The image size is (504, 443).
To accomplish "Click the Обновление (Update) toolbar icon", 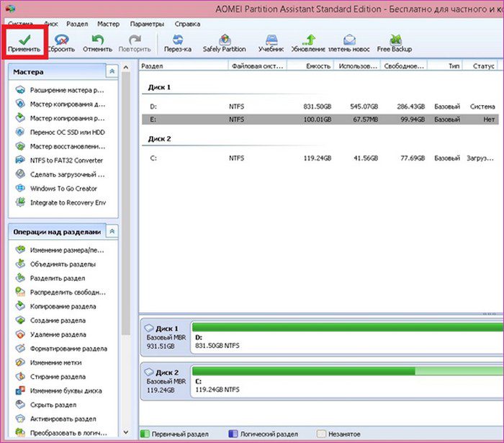I will (308, 43).
